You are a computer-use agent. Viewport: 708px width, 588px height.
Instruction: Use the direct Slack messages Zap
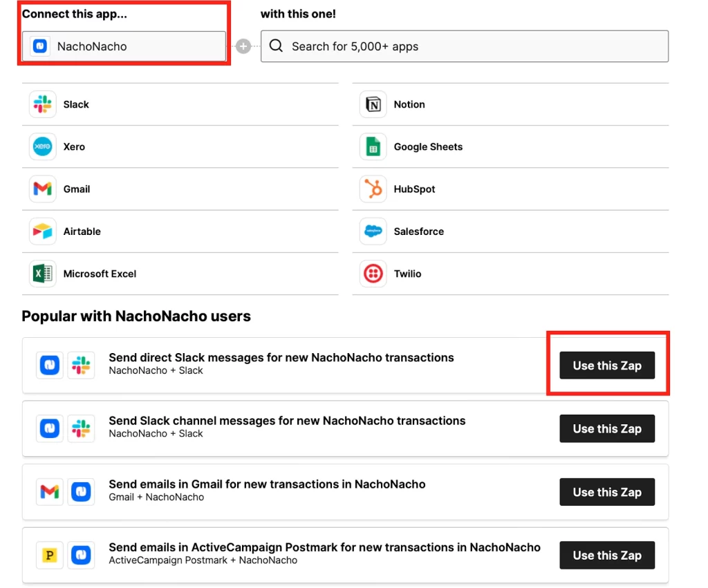607,365
